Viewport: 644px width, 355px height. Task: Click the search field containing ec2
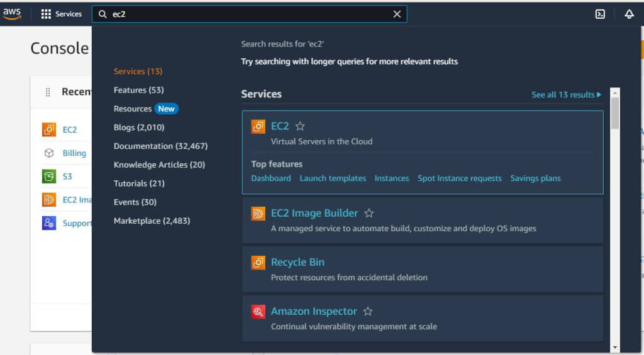tap(249, 14)
